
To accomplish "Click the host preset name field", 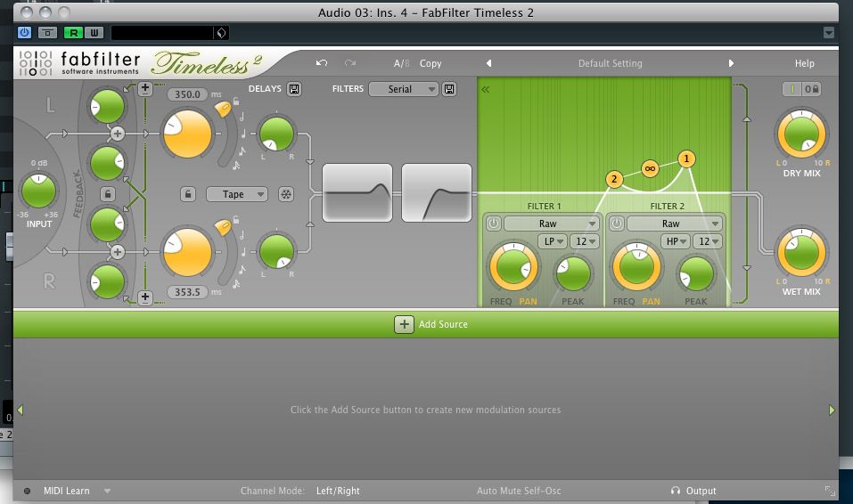I will point(162,33).
